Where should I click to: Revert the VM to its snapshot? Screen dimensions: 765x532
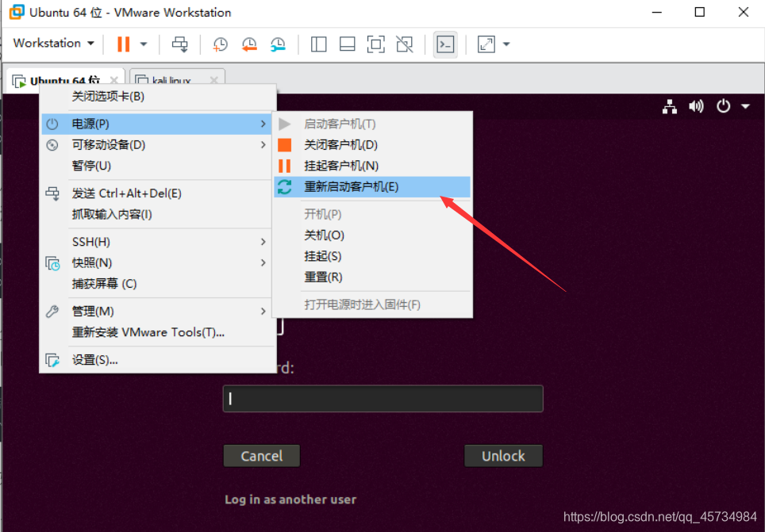coord(249,44)
